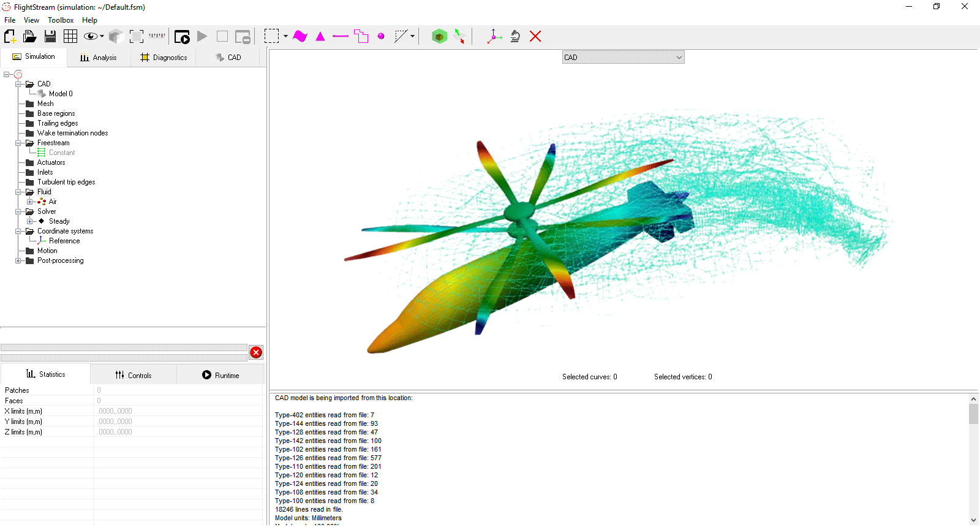Open the CAD view dropdown

coord(623,58)
